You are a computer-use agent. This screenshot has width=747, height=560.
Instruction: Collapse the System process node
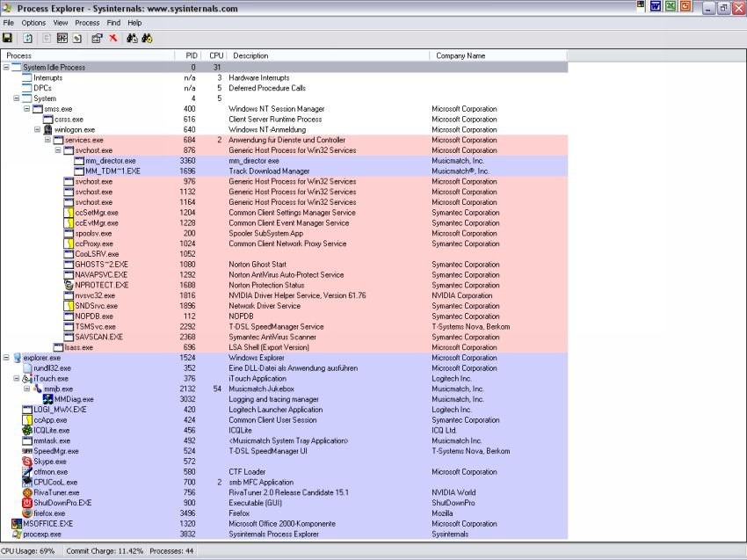[x=17, y=98]
